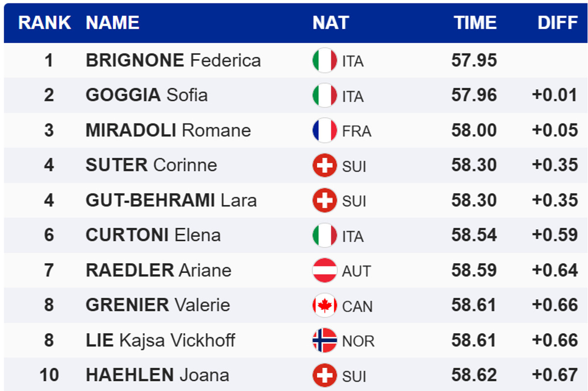This screenshot has width=588, height=391.
Task: Click the Swiss flag beside Joana Haehlen
Action: click(324, 376)
